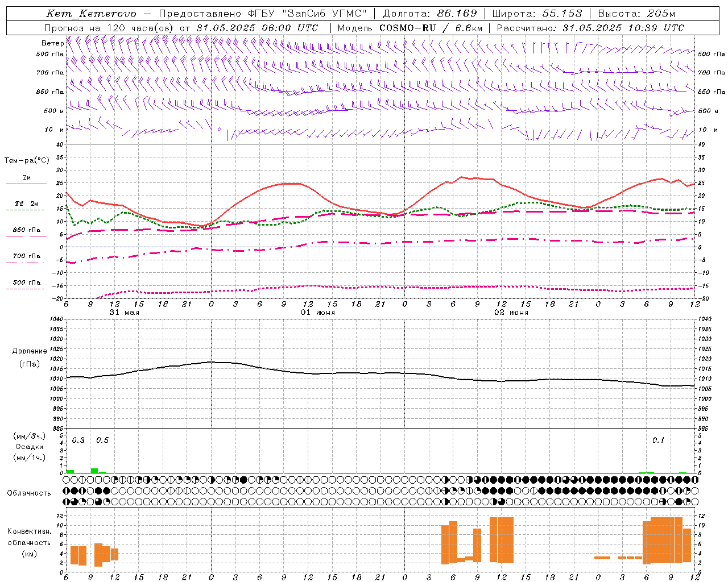Click the 500 м wind level label on left
The width and height of the screenshot is (728, 582).
tap(54, 111)
